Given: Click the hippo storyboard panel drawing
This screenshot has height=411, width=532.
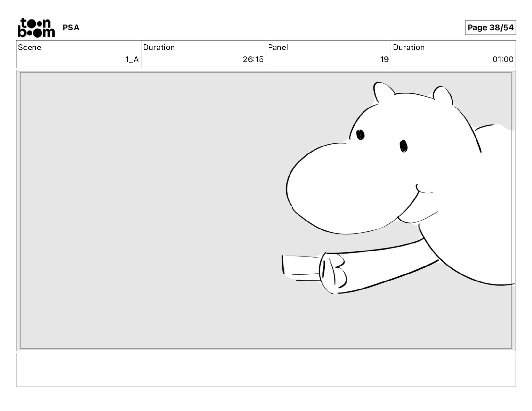Looking at the screenshot, I should pos(266,211).
